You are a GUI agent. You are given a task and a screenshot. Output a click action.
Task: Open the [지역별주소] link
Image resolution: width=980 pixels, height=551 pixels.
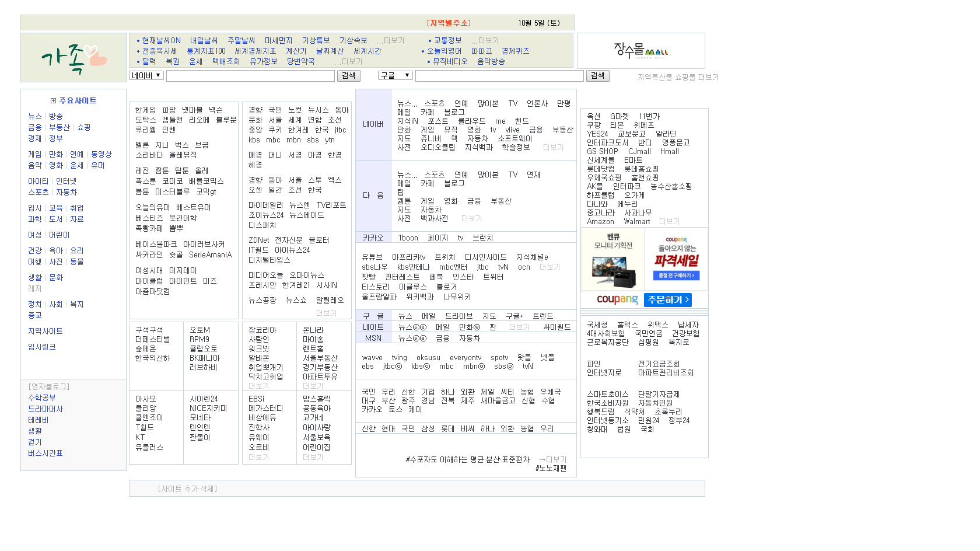click(x=449, y=23)
